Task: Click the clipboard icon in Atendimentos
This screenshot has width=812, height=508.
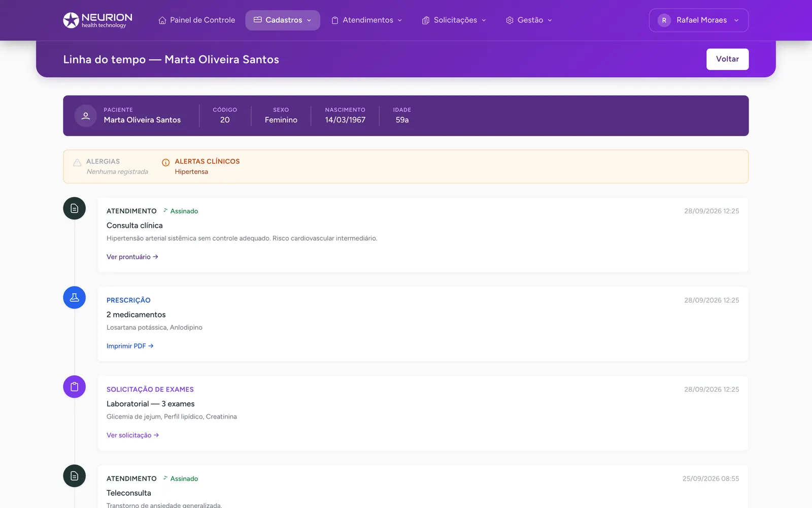Action: coord(335,20)
